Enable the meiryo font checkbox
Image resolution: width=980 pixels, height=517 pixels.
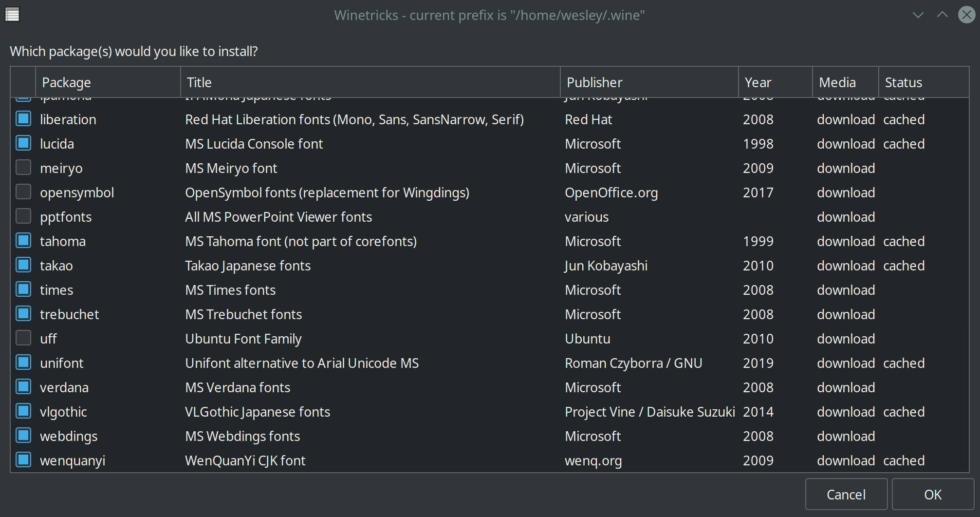[x=23, y=168]
